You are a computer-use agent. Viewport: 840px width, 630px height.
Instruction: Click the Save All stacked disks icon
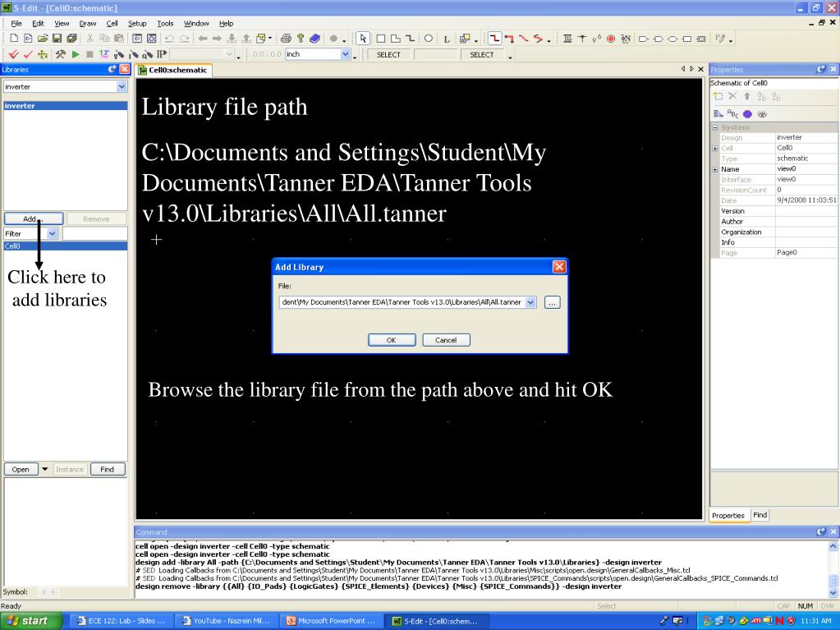(71, 39)
